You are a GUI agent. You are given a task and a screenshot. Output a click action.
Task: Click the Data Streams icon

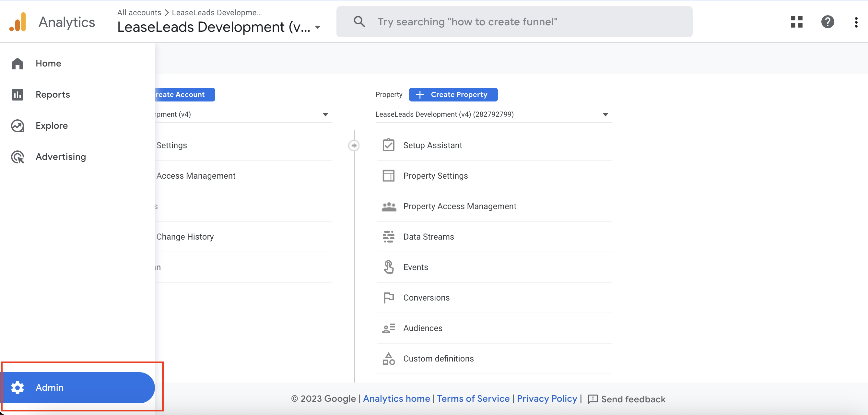[x=389, y=237]
